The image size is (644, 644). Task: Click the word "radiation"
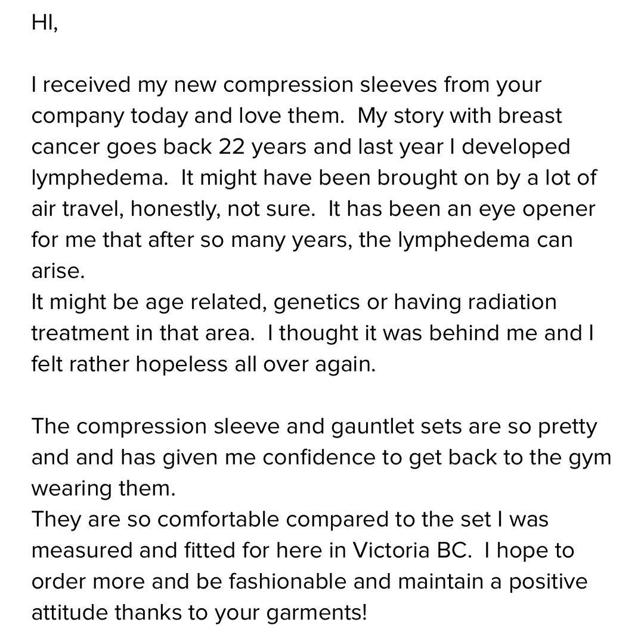pyautogui.click(x=512, y=302)
